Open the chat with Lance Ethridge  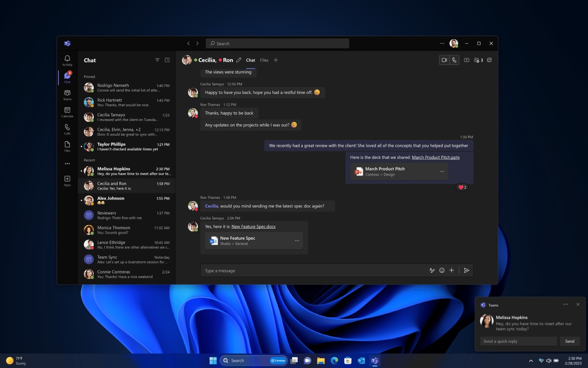click(126, 245)
